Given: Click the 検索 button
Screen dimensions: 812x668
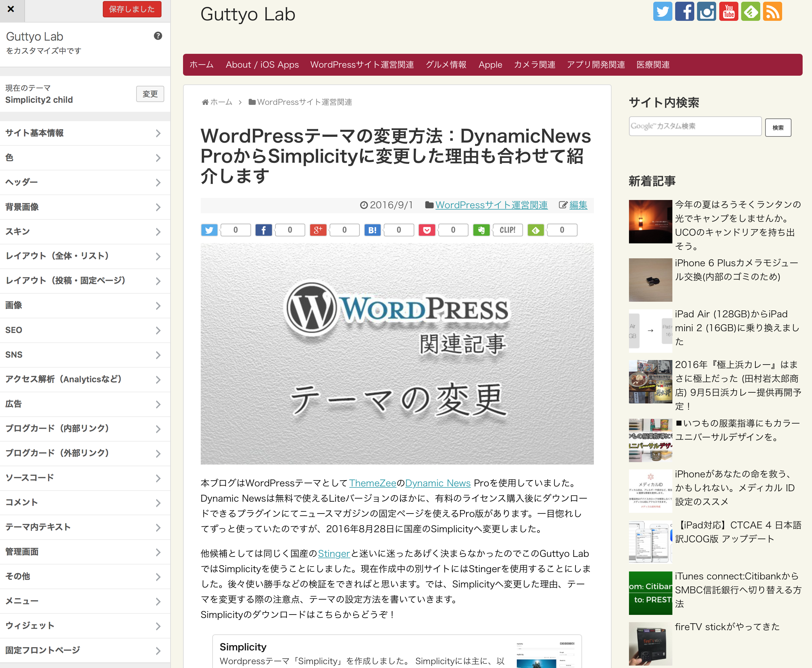Looking at the screenshot, I should pos(778,128).
